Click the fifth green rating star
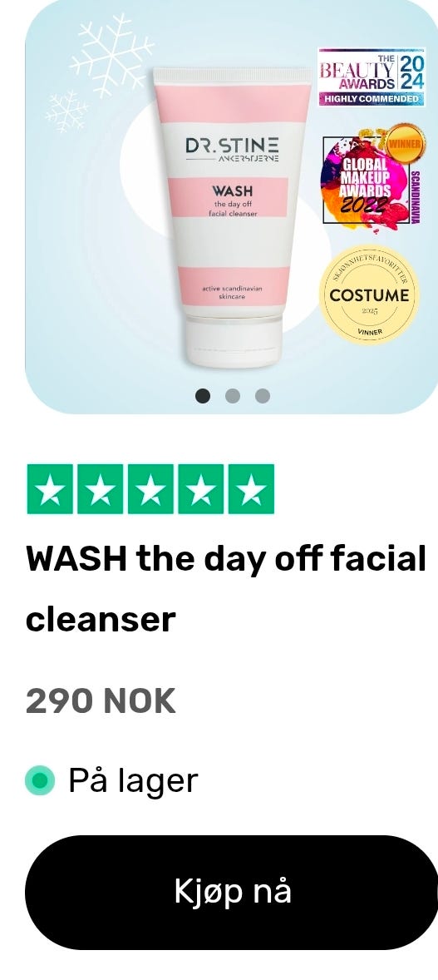The width and height of the screenshot is (438, 980). [x=251, y=488]
